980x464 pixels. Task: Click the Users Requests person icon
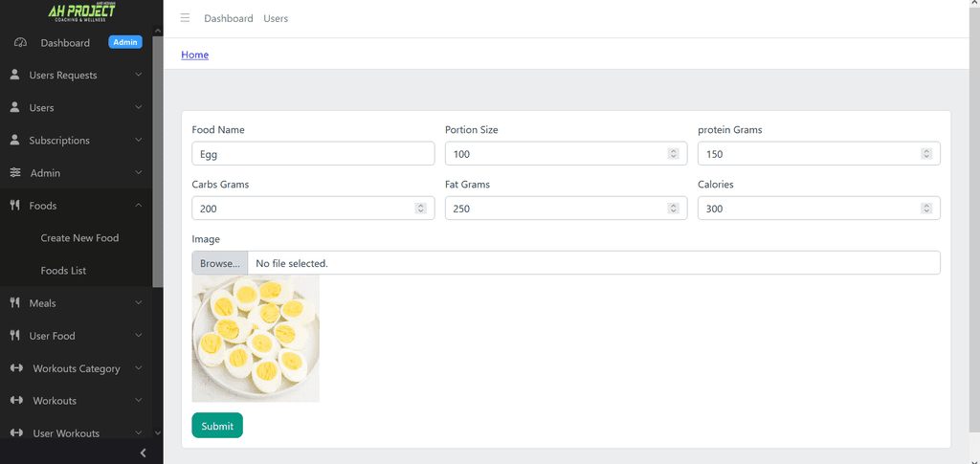tap(15, 75)
